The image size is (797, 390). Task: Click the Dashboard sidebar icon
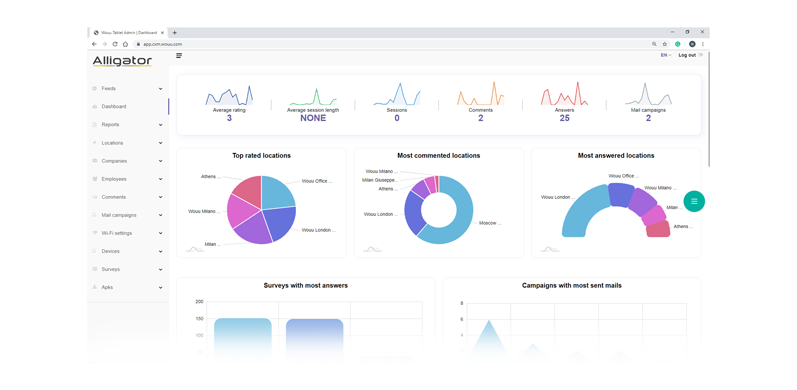click(x=94, y=107)
